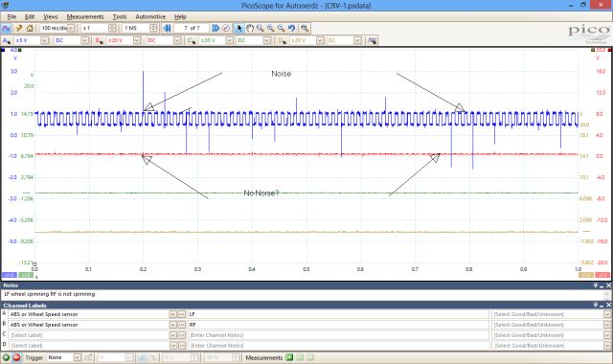
Task: Click the undo zoom arrow icon
Action: click(x=291, y=28)
